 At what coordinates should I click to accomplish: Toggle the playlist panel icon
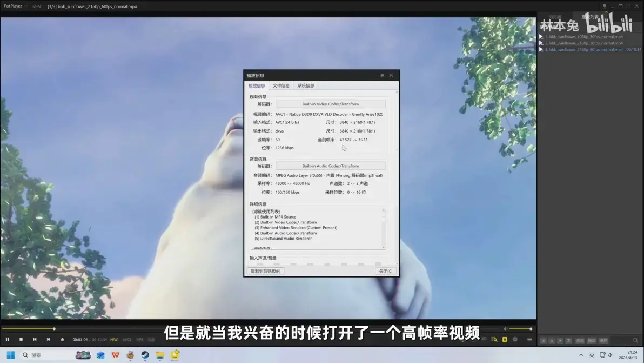(494, 340)
